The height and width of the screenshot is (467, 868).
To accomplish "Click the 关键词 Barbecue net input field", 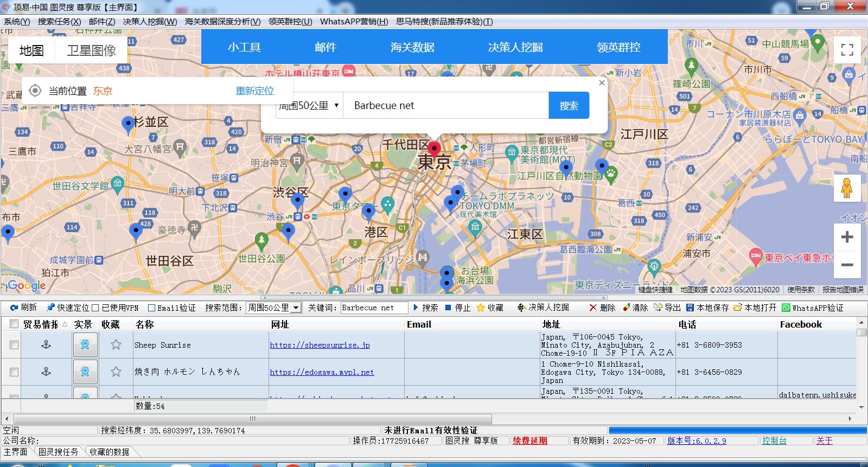I will (x=374, y=308).
